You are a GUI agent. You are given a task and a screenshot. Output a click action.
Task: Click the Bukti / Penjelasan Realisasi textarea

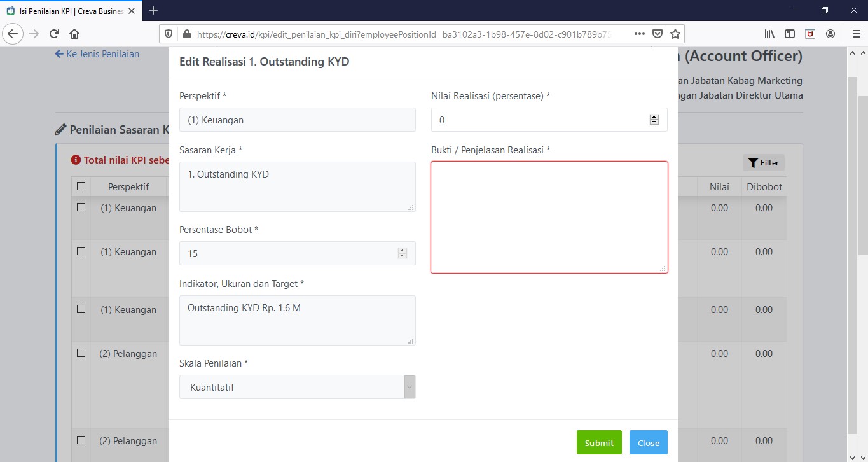(x=549, y=217)
